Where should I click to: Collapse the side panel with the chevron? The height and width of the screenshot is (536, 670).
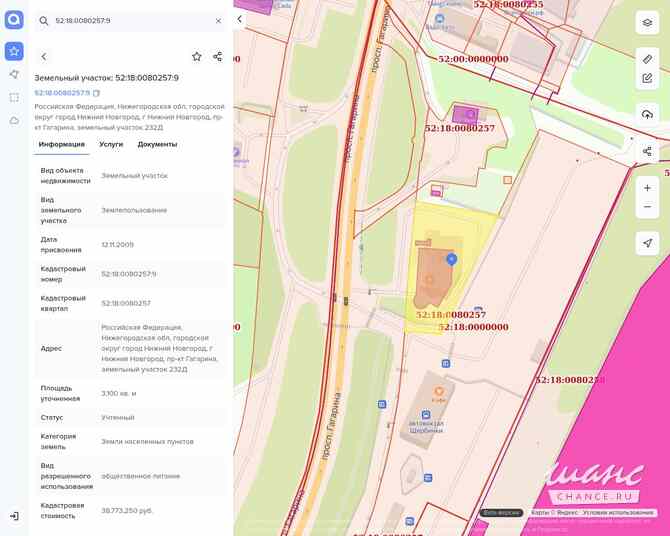pos(240,19)
